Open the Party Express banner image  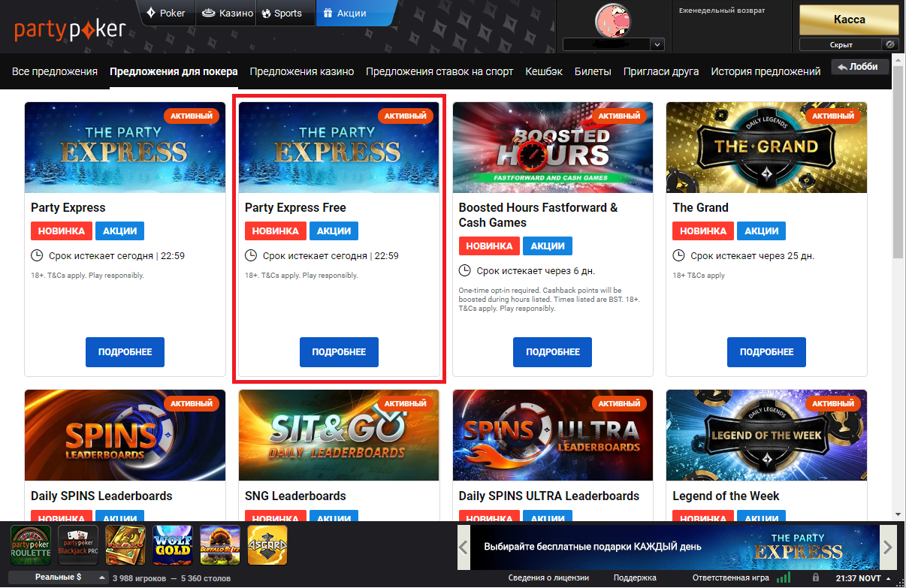click(x=125, y=148)
